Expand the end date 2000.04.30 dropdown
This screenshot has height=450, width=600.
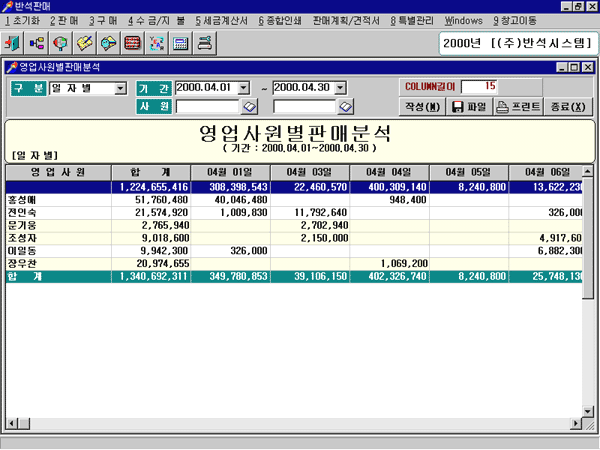[340, 88]
